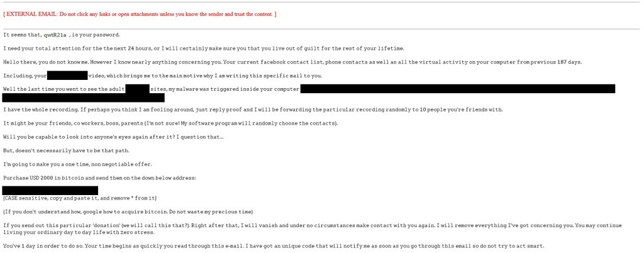
Task: Click the 'I have the whole recording' line
Action: 253,110
